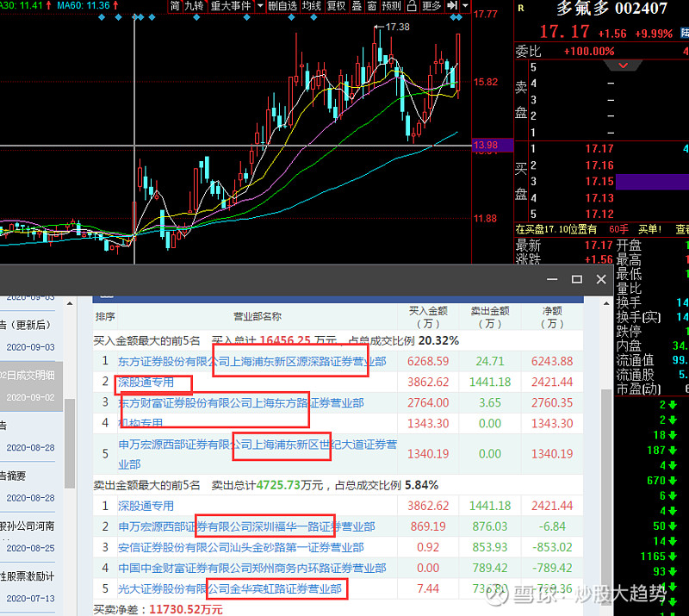
Task: Click the 卖出金额（万） column header
Action: pos(490,317)
